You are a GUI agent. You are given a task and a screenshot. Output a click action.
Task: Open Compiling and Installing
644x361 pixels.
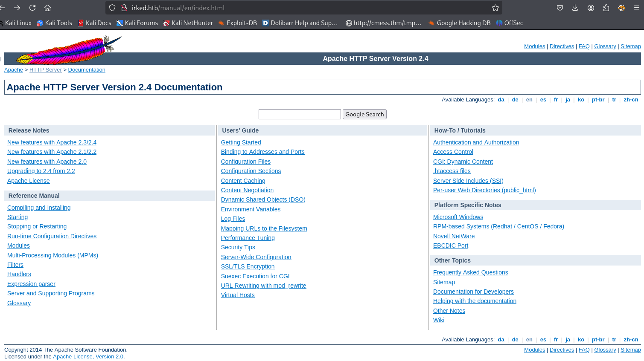39,208
